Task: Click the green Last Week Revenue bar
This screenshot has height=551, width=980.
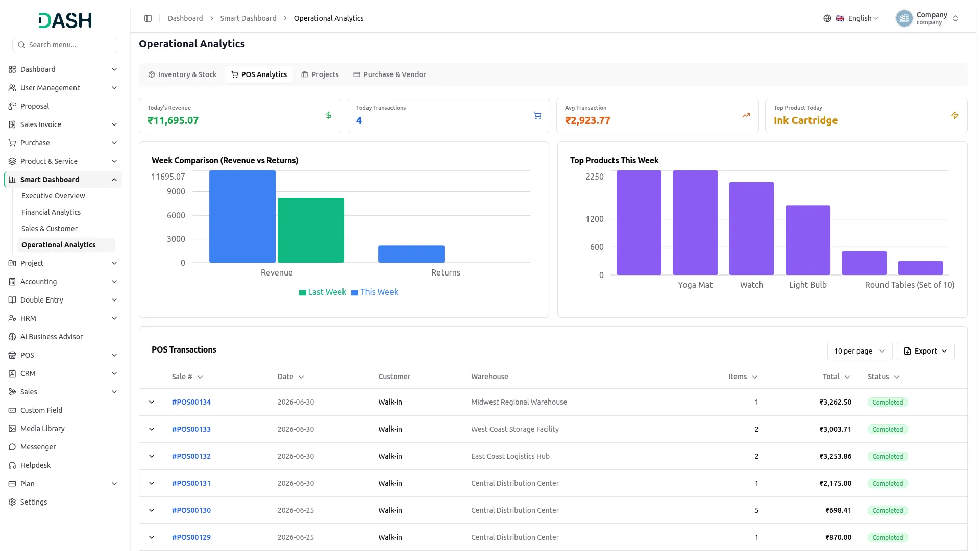Action: pyautogui.click(x=311, y=230)
